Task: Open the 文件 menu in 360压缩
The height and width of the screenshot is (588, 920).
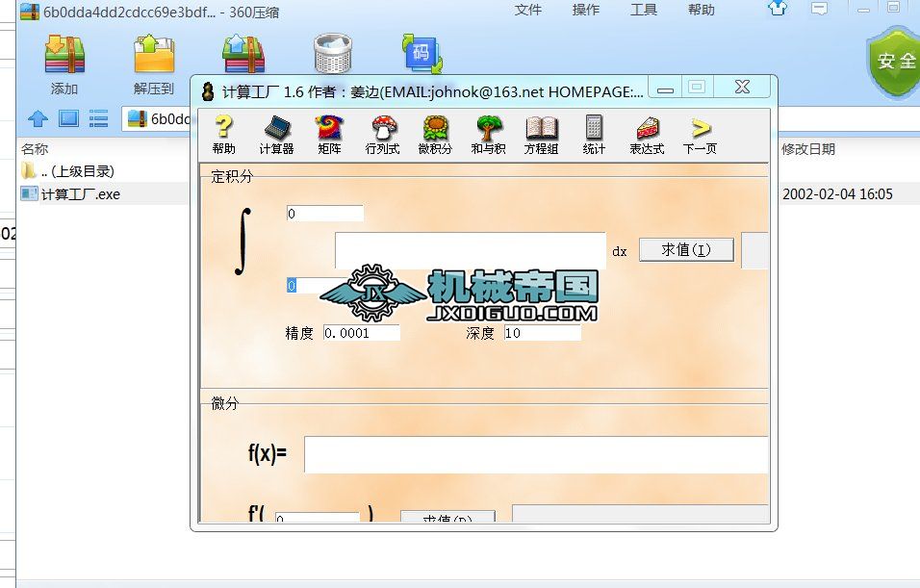Action: pyautogui.click(x=527, y=10)
